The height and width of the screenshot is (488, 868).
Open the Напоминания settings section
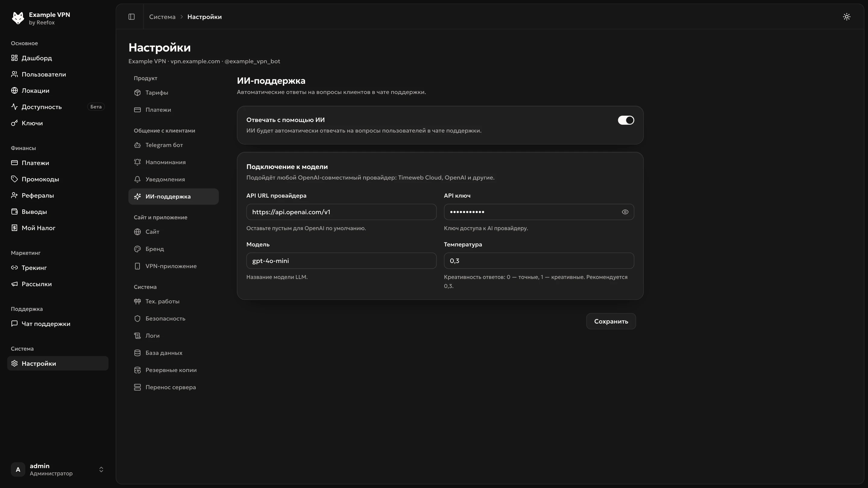[x=173, y=162]
